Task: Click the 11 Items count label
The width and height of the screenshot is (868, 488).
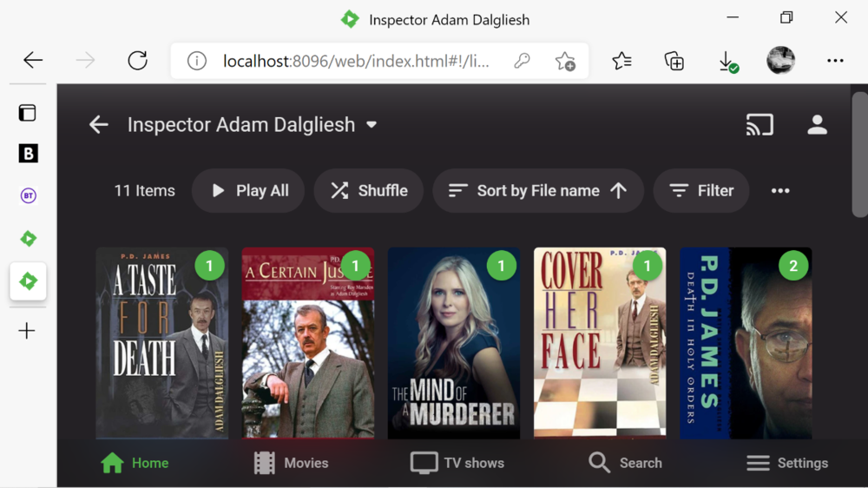Action: coord(144,190)
